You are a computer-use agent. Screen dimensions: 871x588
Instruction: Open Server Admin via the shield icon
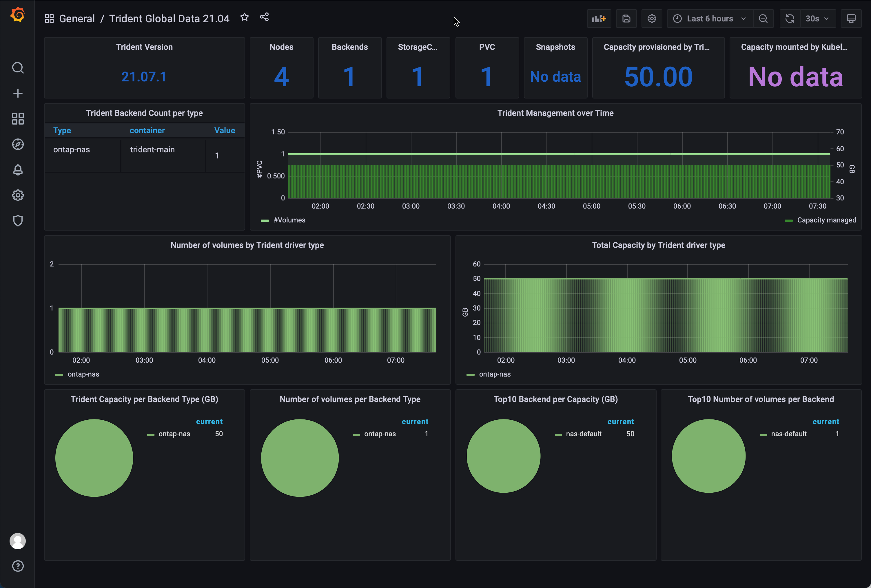pyautogui.click(x=18, y=221)
